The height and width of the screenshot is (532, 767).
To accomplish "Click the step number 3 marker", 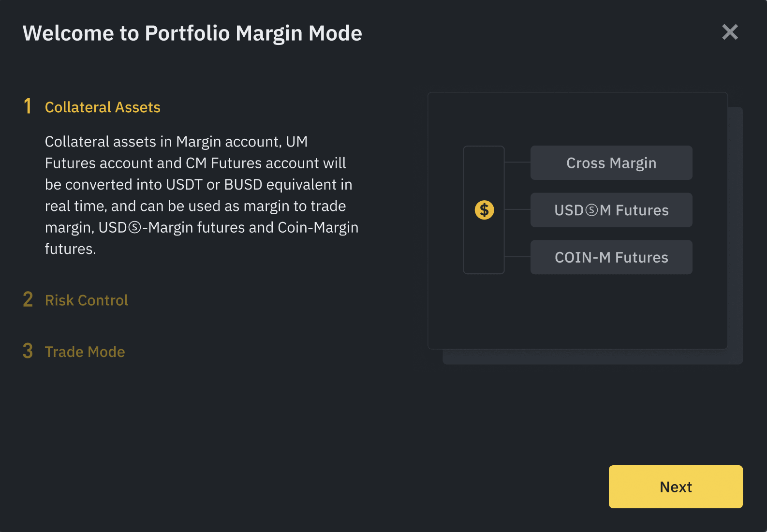I will (28, 351).
